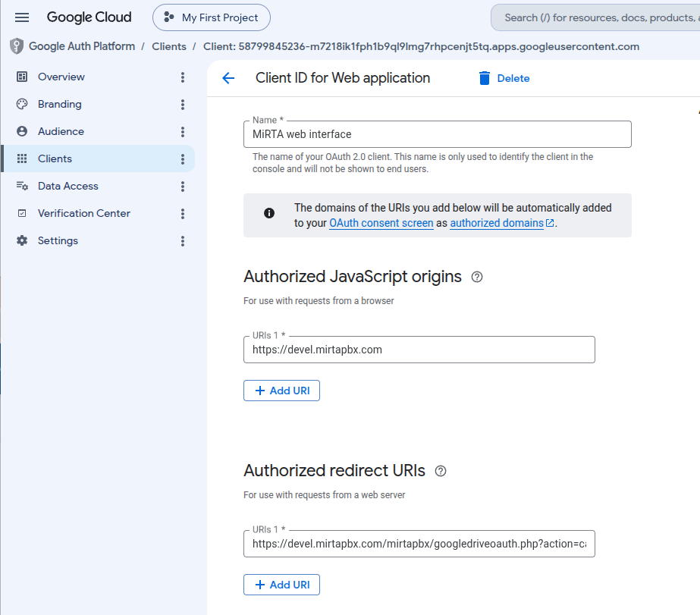This screenshot has width=700, height=615.
Task: Select Audience in the sidebar
Action: 61,131
